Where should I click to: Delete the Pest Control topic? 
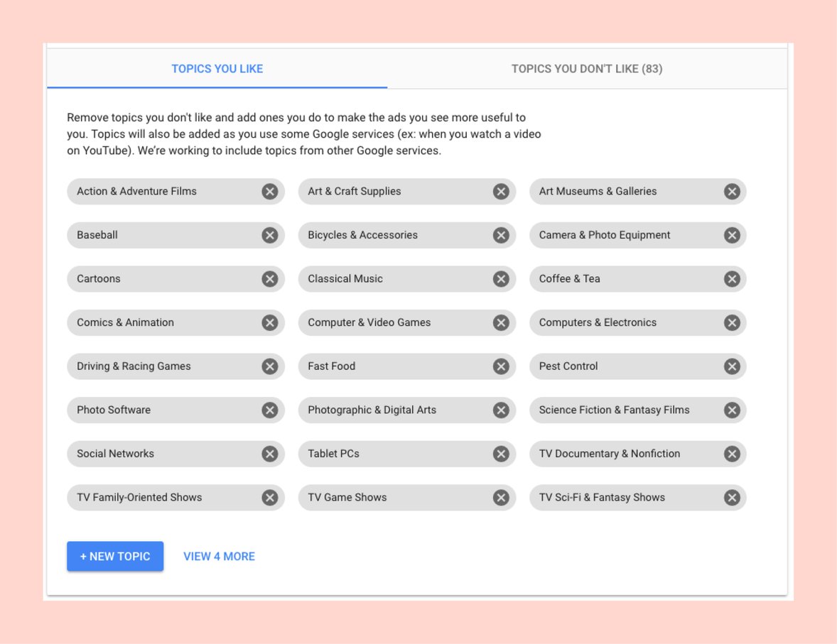point(732,366)
